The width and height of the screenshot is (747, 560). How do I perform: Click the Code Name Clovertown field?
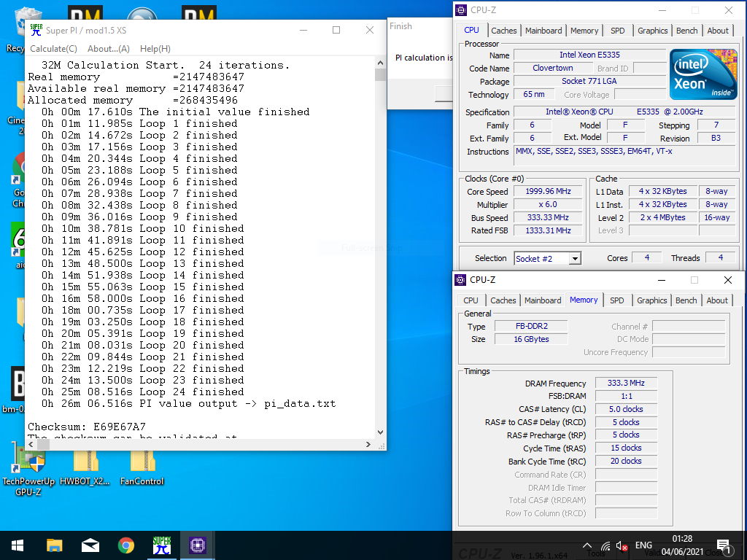[x=553, y=68]
